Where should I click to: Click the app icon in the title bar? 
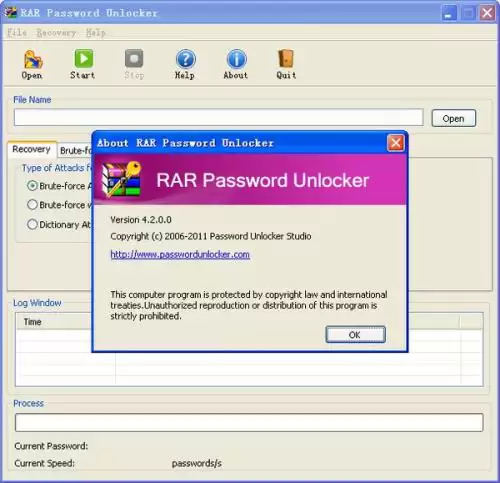point(11,13)
